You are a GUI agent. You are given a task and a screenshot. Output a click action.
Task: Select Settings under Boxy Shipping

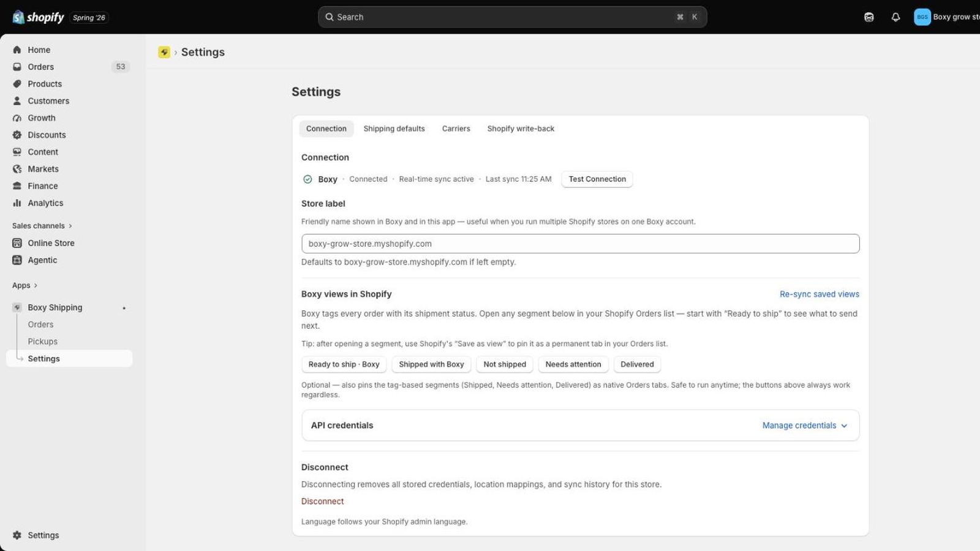click(69, 359)
